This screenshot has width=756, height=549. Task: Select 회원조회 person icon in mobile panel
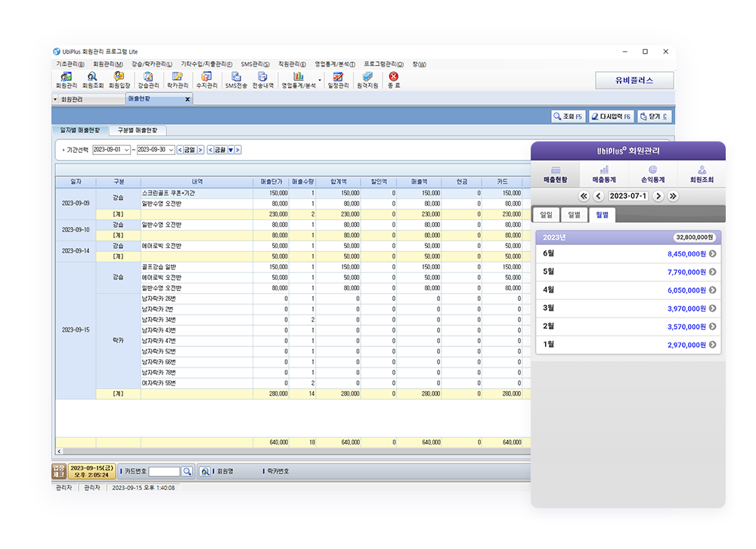point(702,174)
